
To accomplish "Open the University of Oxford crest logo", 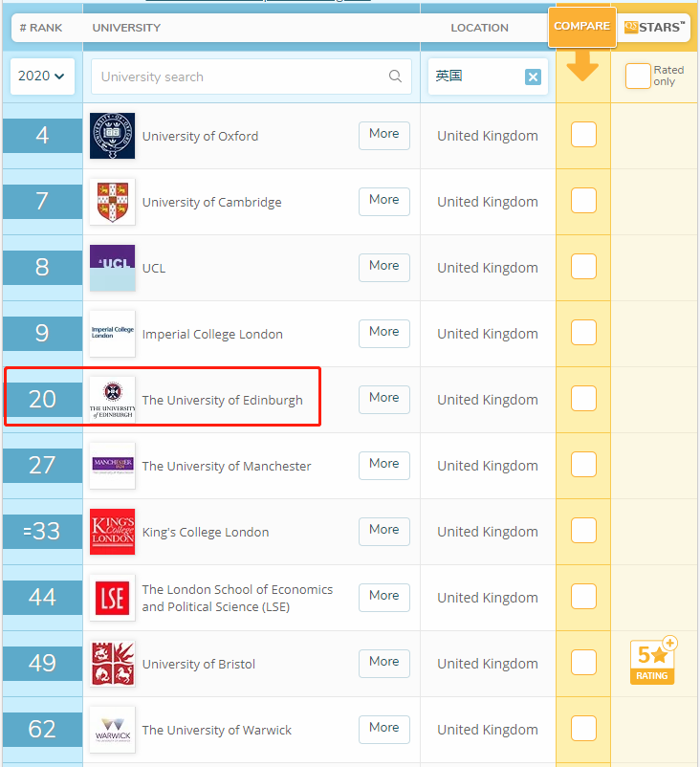I will pyautogui.click(x=113, y=136).
